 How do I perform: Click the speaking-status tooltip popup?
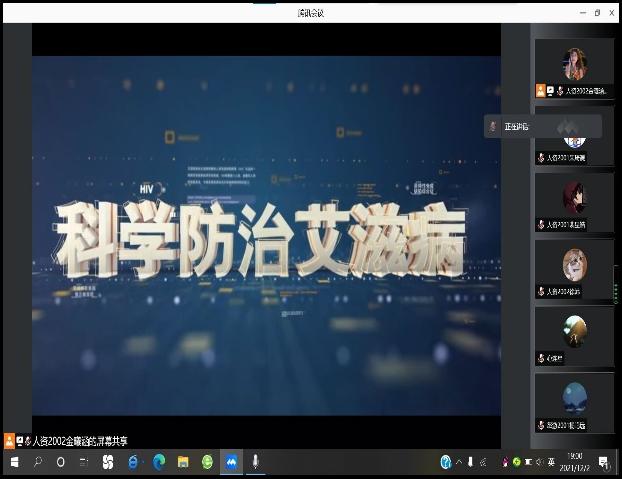(542, 126)
